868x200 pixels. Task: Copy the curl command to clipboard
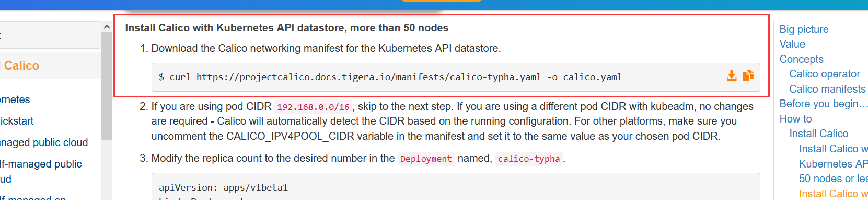click(748, 76)
